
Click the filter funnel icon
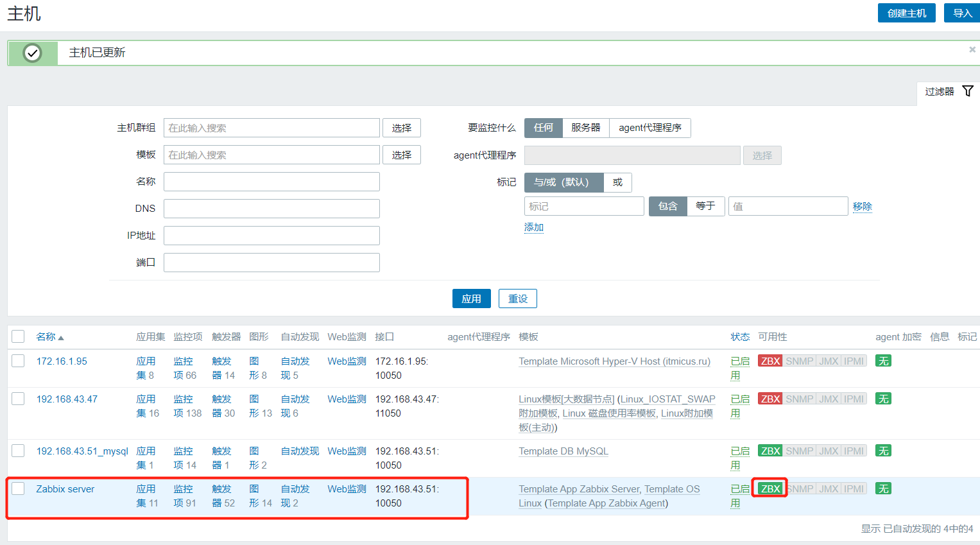pyautogui.click(x=968, y=91)
